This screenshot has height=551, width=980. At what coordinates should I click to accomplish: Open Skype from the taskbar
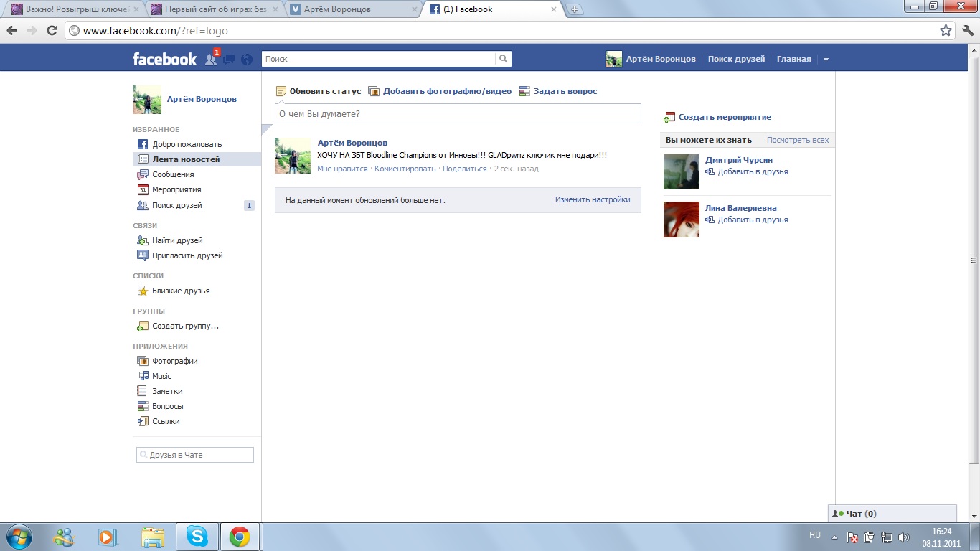click(x=197, y=537)
